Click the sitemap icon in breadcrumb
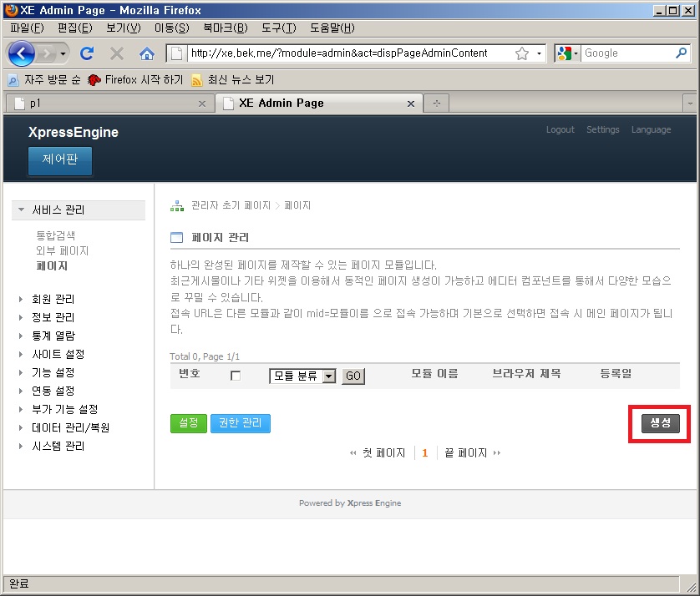Viewport: 700px width, 596px height. pos(177,205)
